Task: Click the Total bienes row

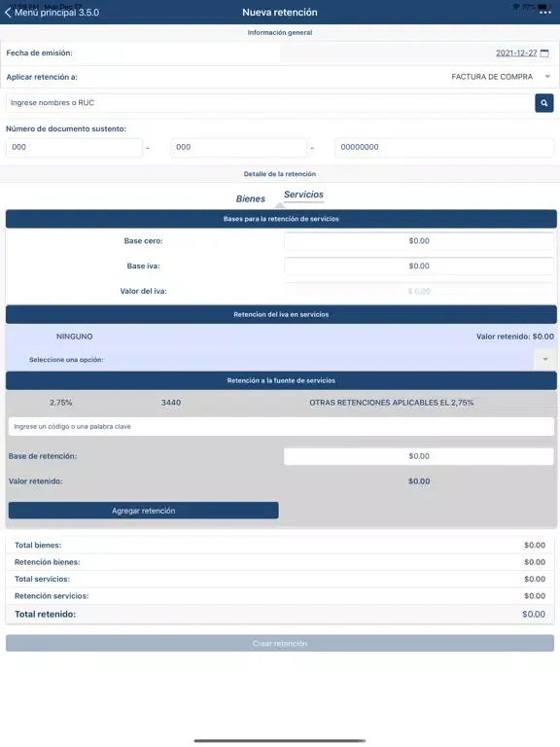Action: point(280,545)
